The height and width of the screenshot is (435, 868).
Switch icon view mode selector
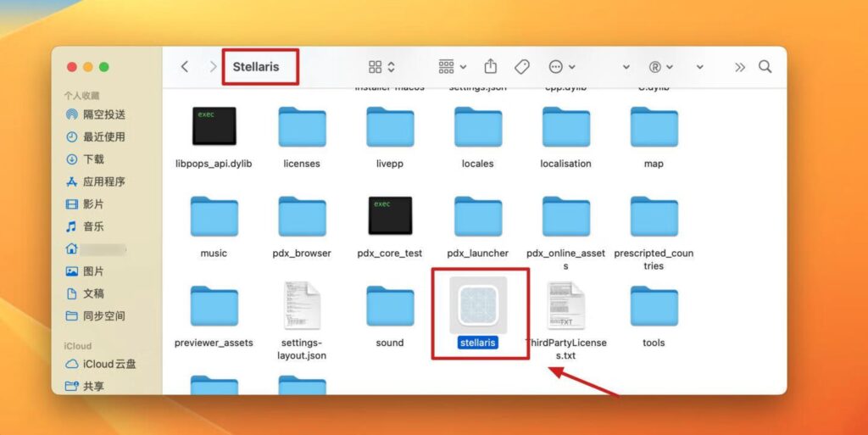(381, 66)
